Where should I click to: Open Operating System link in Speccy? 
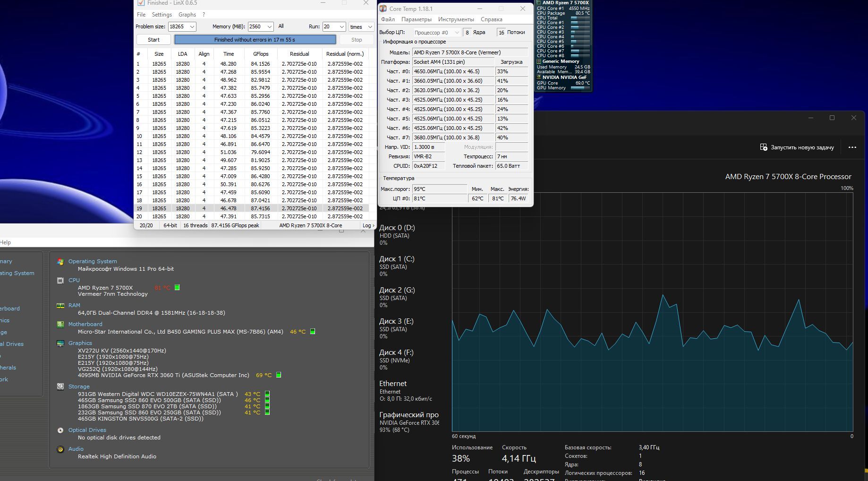tap(93, 261)
